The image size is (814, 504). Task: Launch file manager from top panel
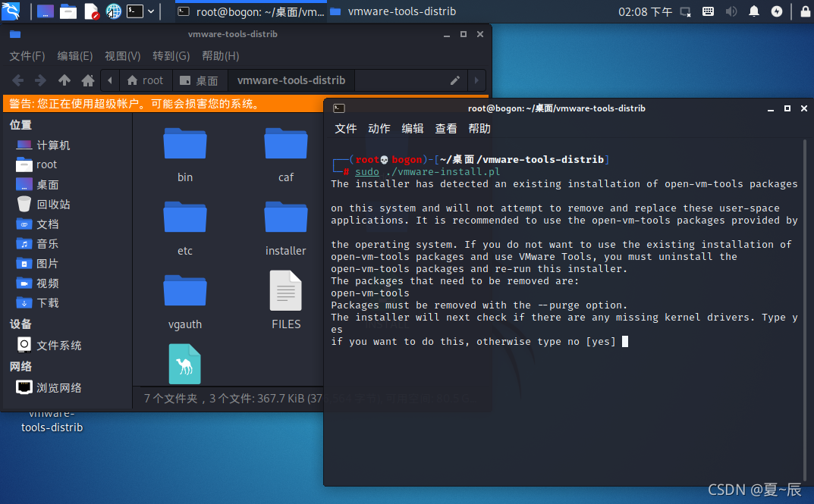[68, 11]
